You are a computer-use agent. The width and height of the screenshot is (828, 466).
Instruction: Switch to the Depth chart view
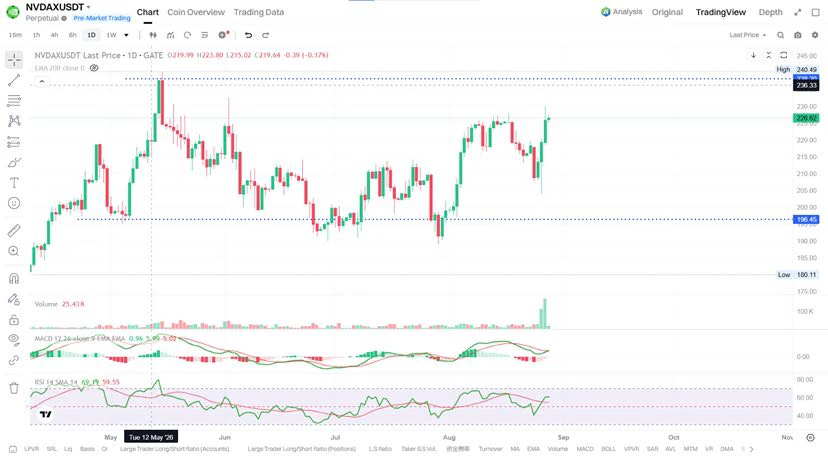[x=770, y=12]
